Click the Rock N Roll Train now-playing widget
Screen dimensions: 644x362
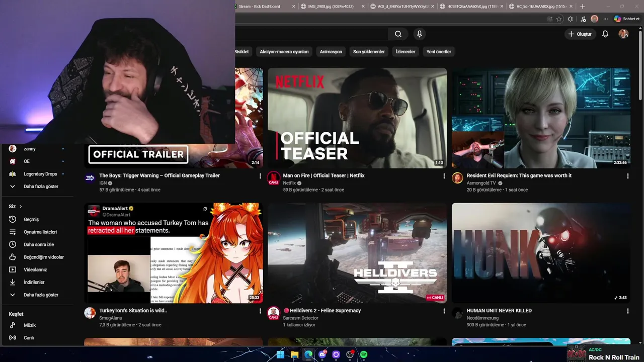pyautogui.click(x=605, y=353)
